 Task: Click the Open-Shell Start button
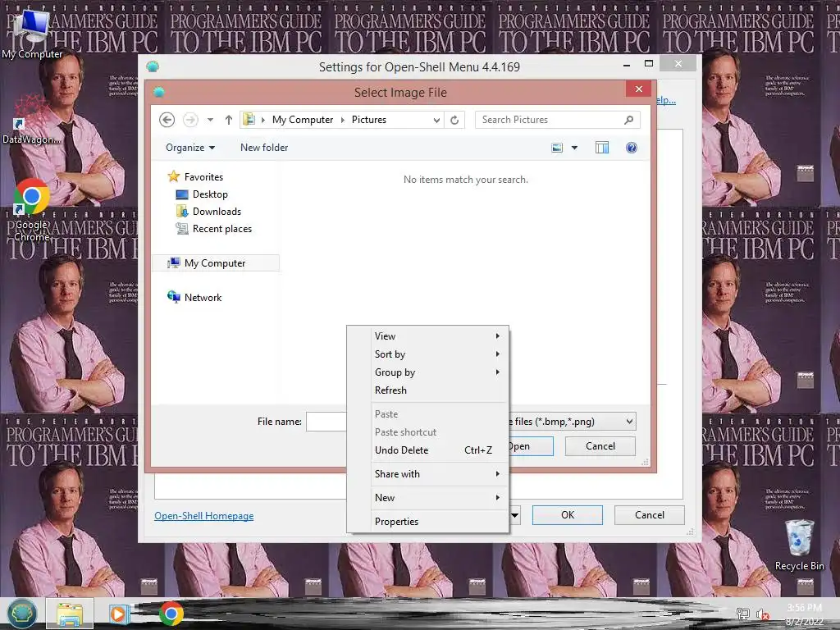click(x=22, y=614)
